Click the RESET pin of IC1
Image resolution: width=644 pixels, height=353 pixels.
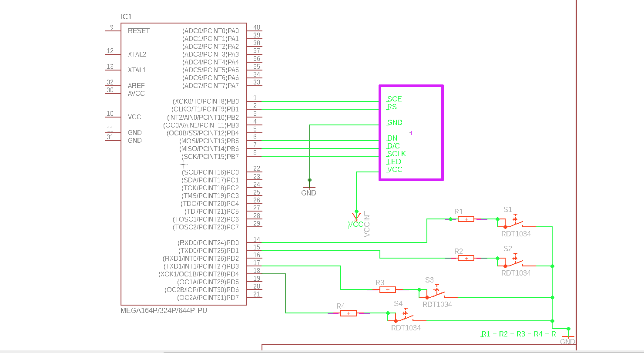[x=138, y=31]
